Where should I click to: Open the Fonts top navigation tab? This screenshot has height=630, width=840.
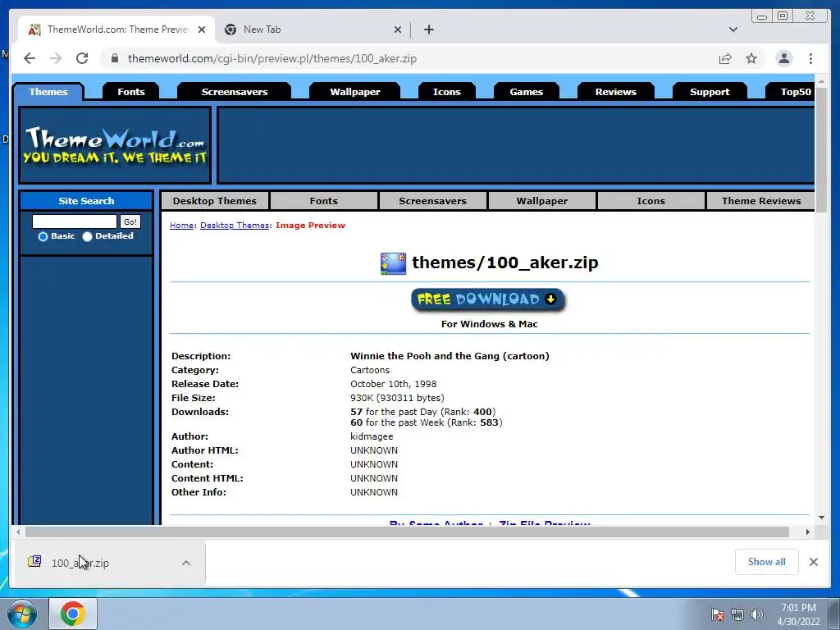pyautogui.click(x=130, y=92)
